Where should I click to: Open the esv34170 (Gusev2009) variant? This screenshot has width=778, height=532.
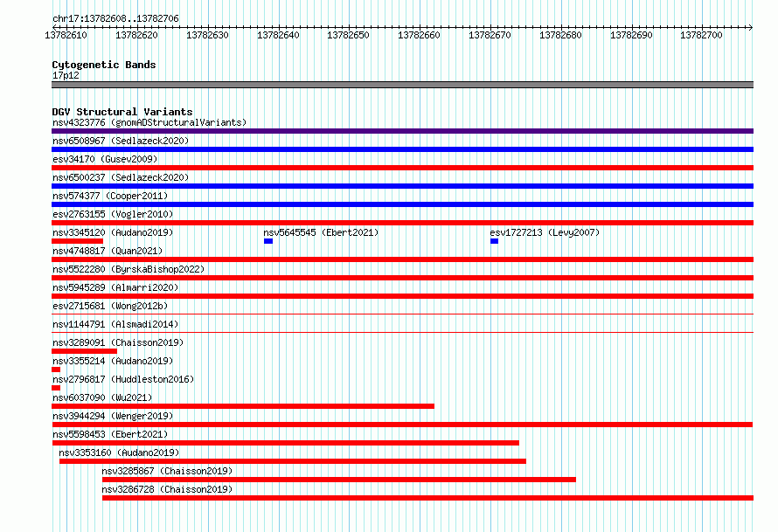(x=105, y=159)
